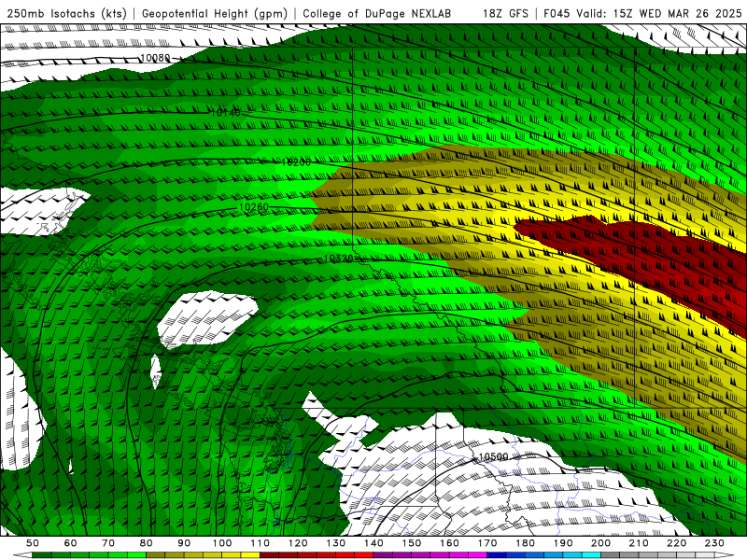Image resolution: width=747 pixels, height=560 pixels.
Task: Click the 10200 height contour label
Action: tap(296, 161)
